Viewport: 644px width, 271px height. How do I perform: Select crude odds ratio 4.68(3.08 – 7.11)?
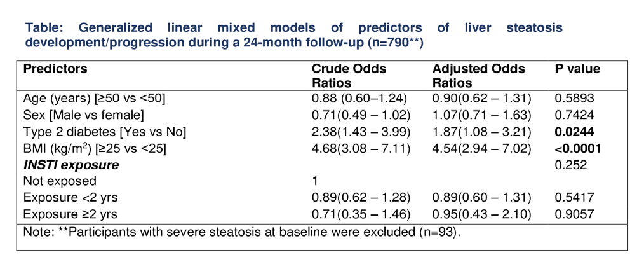pos(361,148)
